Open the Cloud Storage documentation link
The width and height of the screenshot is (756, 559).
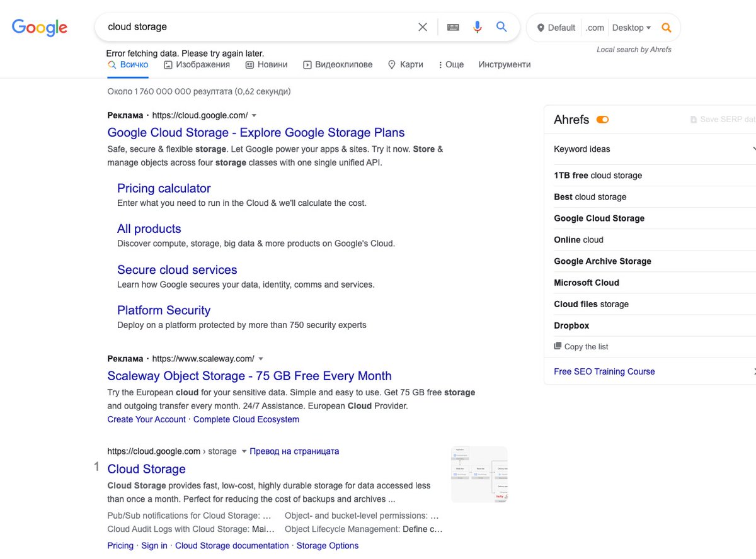tap(232, 546)
